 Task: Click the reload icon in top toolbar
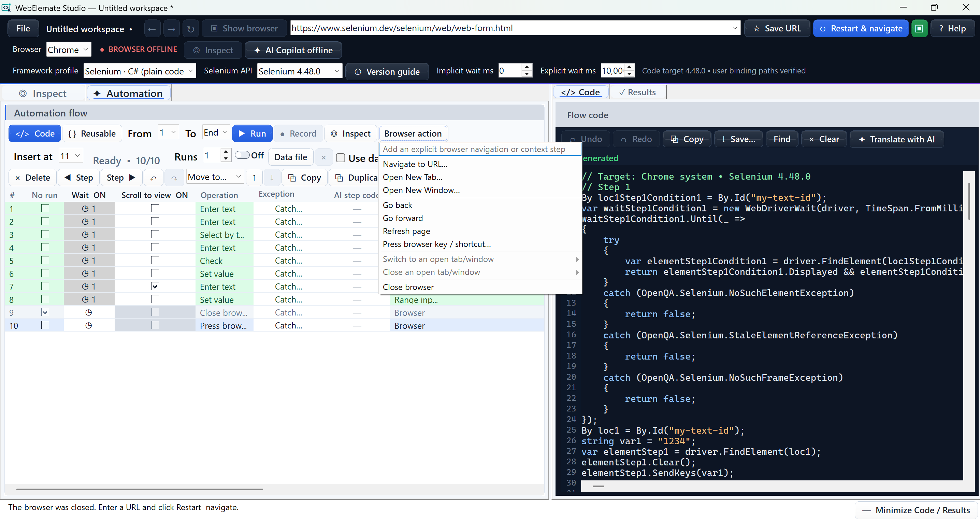[191, 29]
